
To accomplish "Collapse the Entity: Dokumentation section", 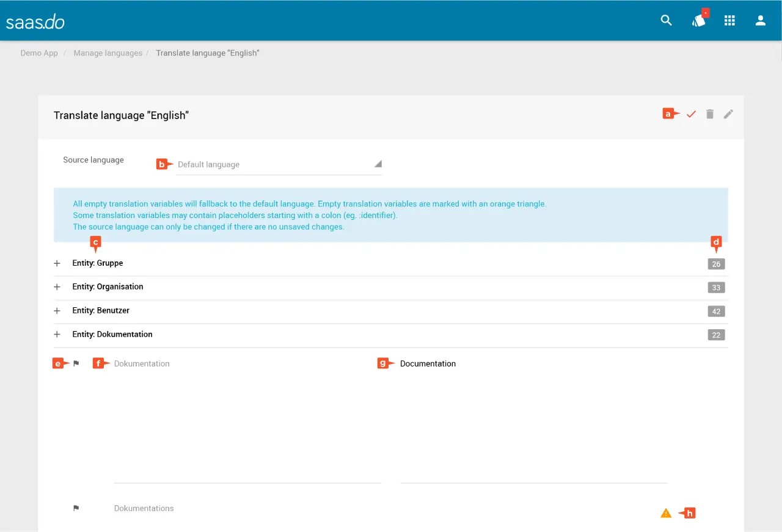I will pos(57,335).
